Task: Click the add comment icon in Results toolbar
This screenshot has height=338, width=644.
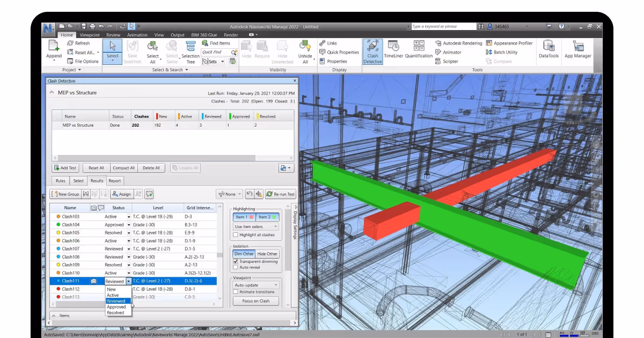Action: [149, 194]
